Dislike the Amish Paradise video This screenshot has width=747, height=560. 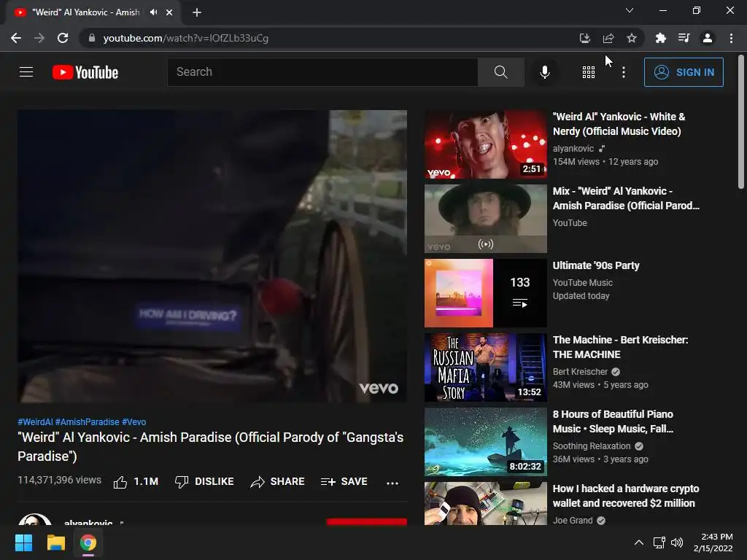[204, 482]
